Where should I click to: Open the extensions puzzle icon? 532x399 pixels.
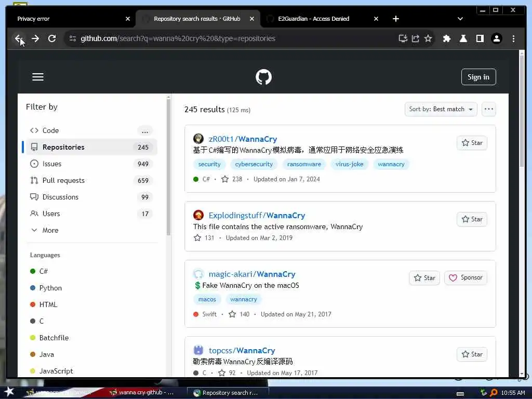pyautogui.click(x=446, y=38)
